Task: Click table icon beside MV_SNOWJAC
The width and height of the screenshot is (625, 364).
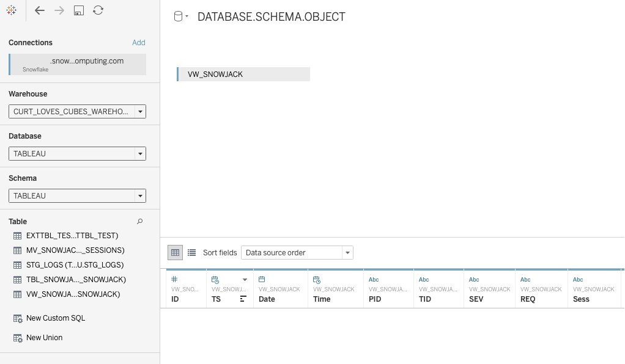Action: (18, 250)
